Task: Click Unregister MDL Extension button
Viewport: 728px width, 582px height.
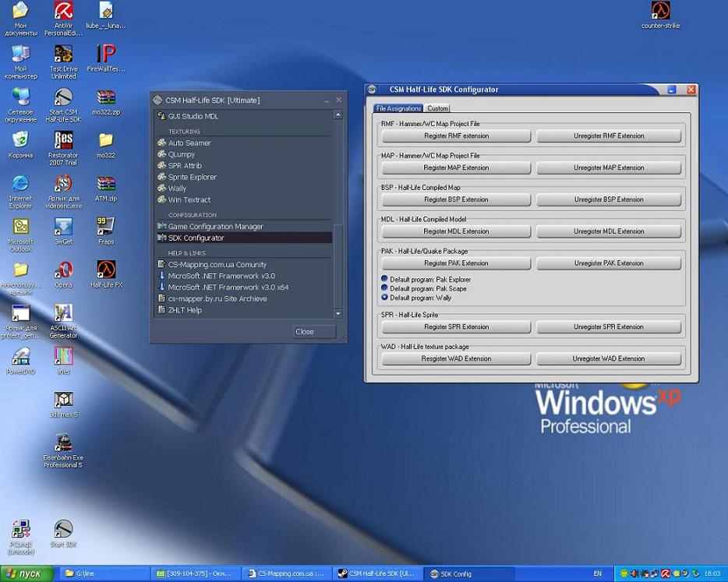Action: tap(609, 231)
